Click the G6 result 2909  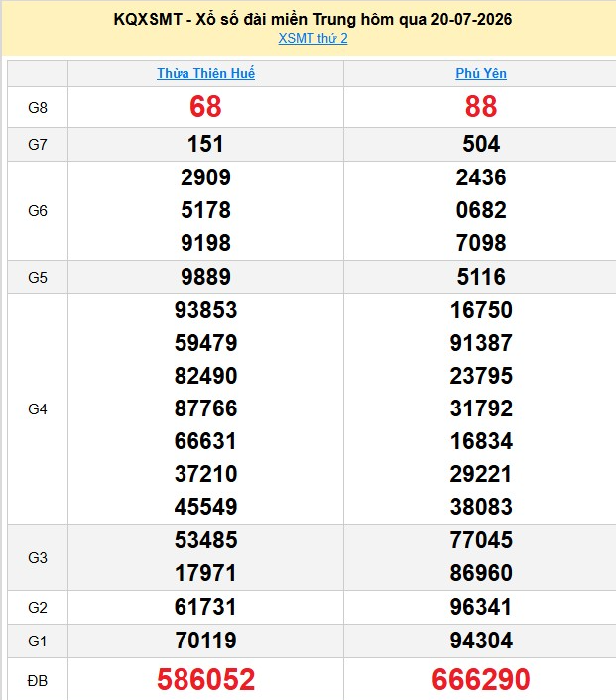[206, 177]
